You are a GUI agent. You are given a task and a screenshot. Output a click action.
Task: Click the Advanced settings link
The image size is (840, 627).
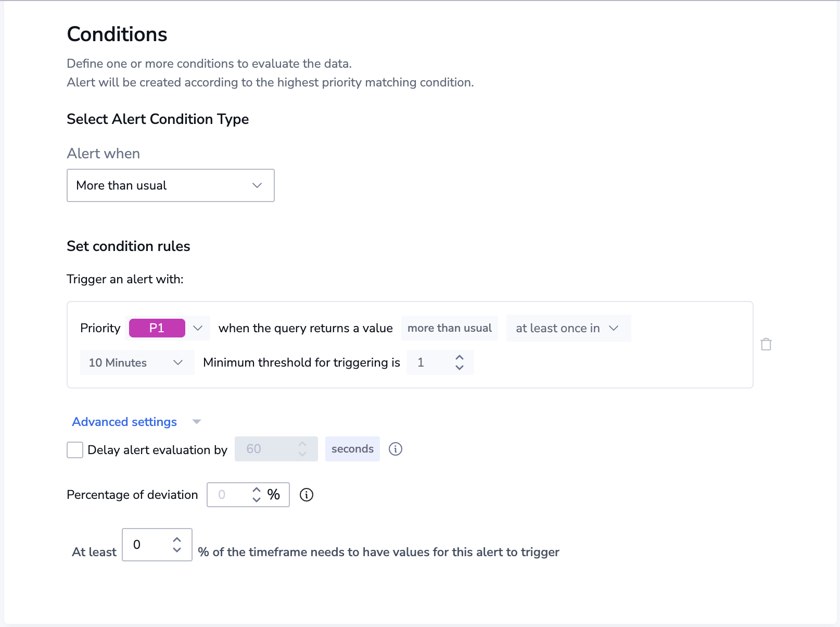(x=124, y=422)
